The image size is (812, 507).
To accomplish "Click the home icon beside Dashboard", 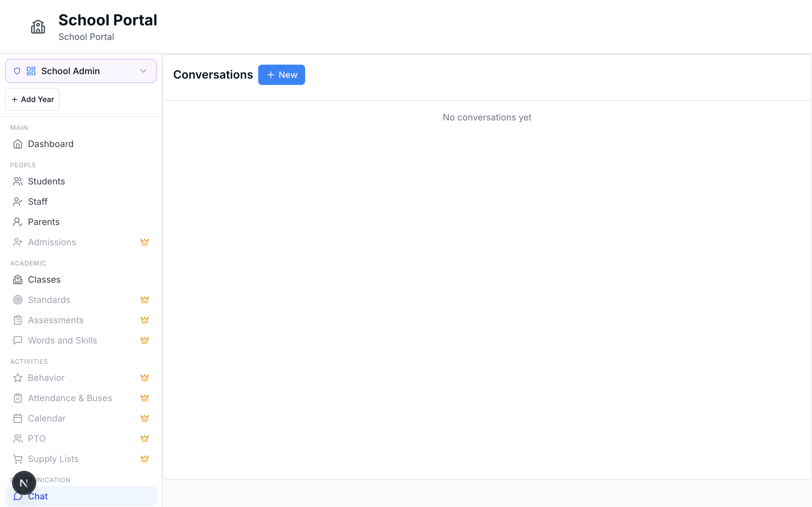I will 18,144.
